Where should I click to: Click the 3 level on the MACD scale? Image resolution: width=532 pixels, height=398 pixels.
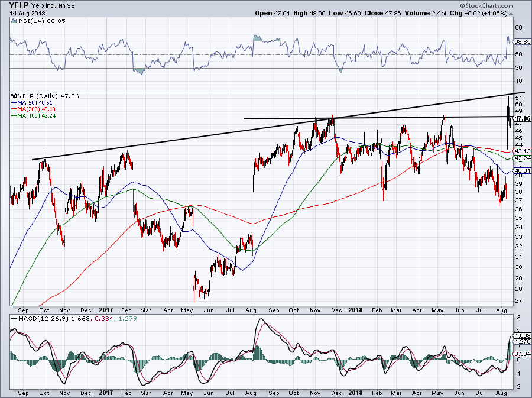[x=519, y=318]
